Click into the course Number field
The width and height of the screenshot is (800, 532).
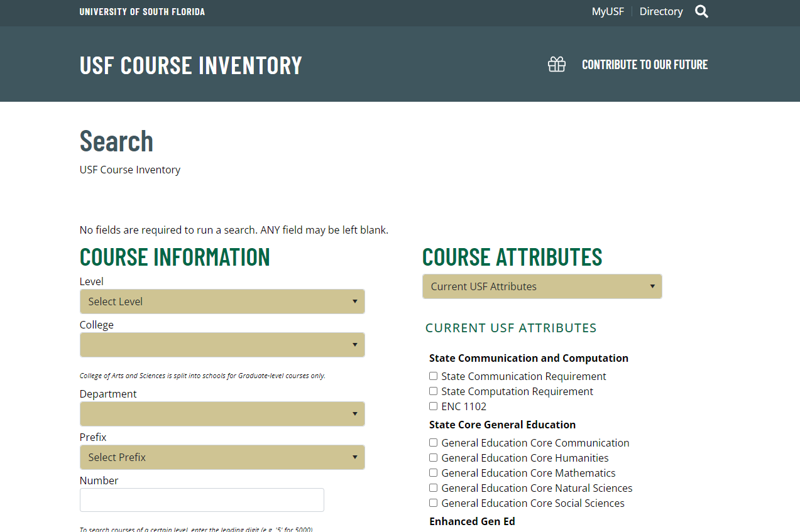202,500
